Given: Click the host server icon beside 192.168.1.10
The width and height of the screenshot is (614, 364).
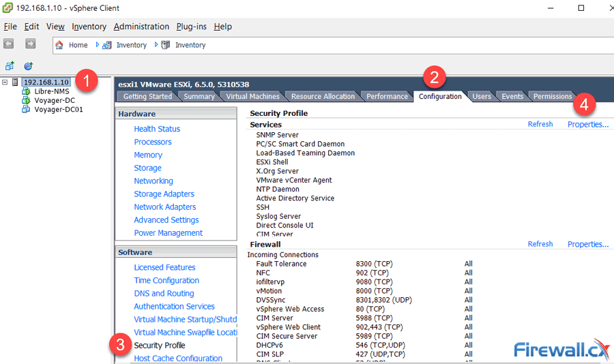Looking at the screenshot, I should [x=15, y=82].
